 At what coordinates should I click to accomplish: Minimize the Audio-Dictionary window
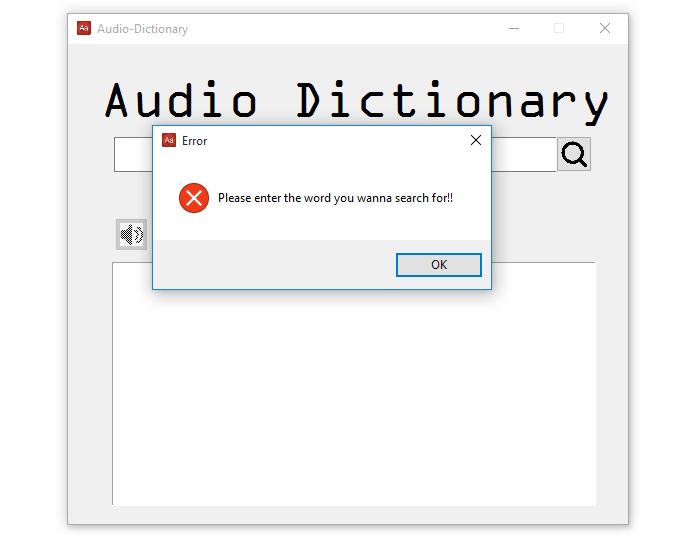coord(514,28)
